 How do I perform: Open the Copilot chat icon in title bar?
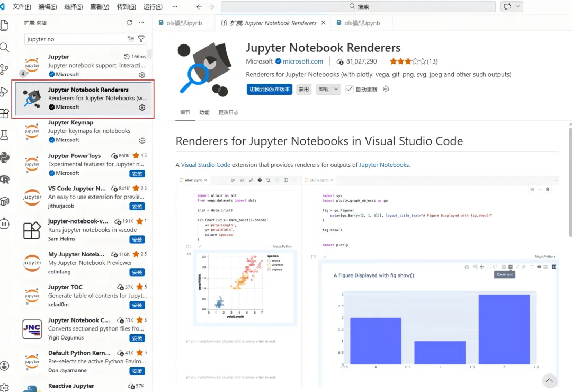pyautogui.click(x=507, y=6)
